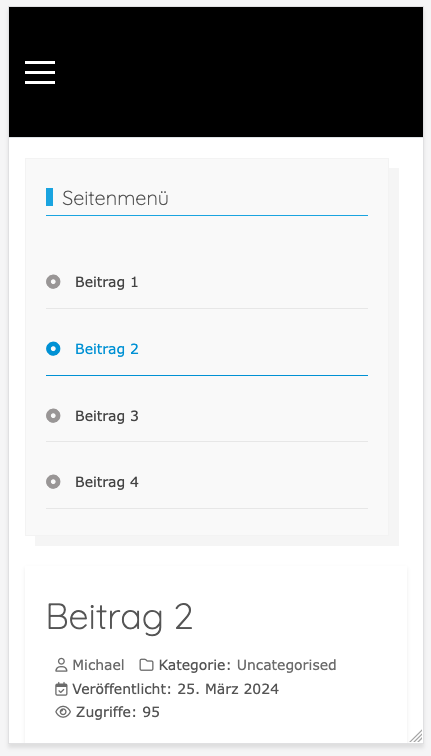Click the bullet icon next to Beitrag 1

[53, 282]
